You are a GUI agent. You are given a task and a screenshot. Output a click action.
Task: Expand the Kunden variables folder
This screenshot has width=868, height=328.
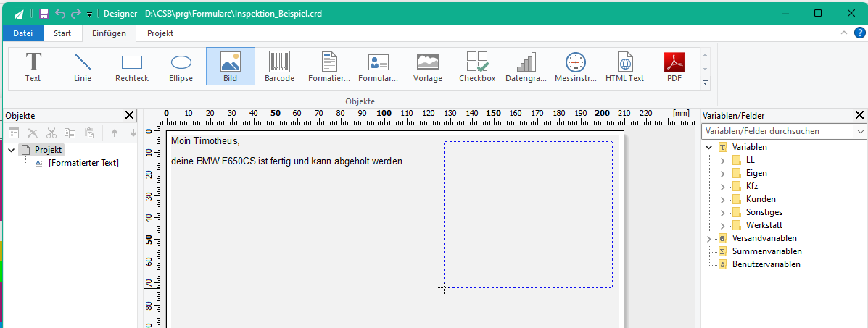point(722,200)
